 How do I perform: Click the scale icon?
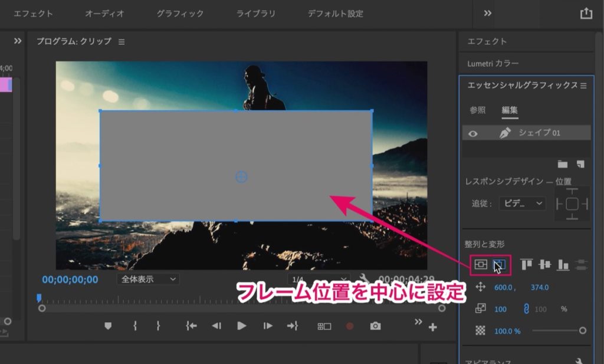click(480, 309)
